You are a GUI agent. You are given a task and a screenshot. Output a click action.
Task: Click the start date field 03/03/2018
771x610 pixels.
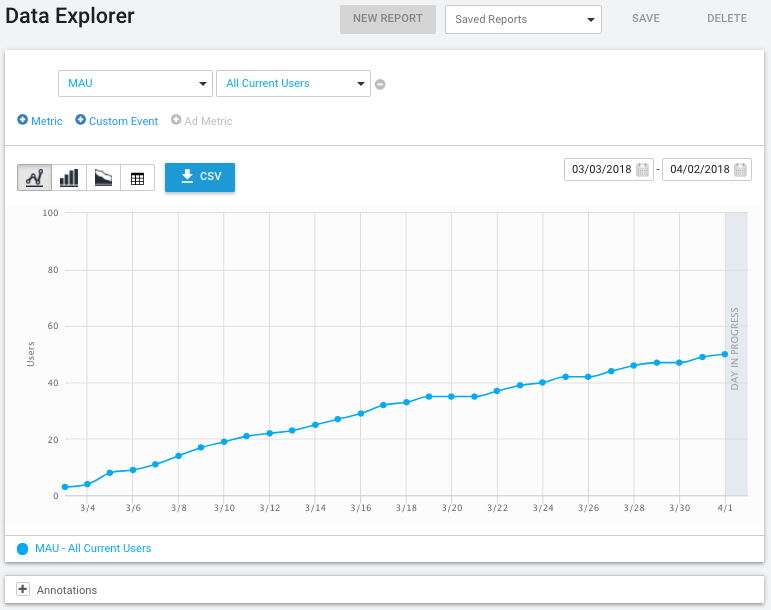point(601,170)
